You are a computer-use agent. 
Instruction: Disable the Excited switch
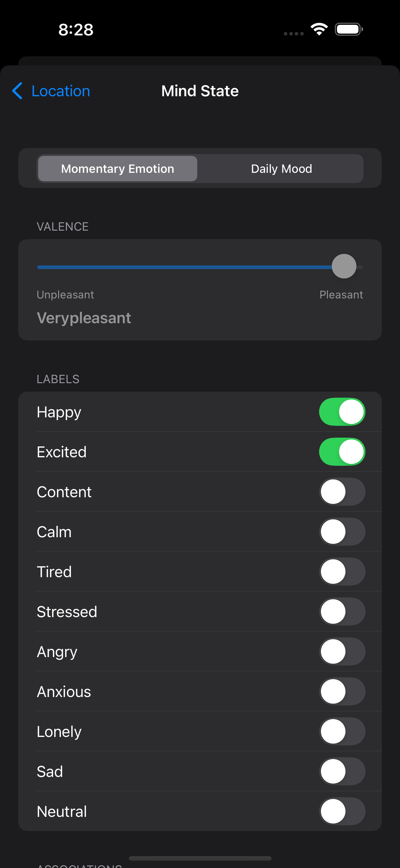[342, 452]
